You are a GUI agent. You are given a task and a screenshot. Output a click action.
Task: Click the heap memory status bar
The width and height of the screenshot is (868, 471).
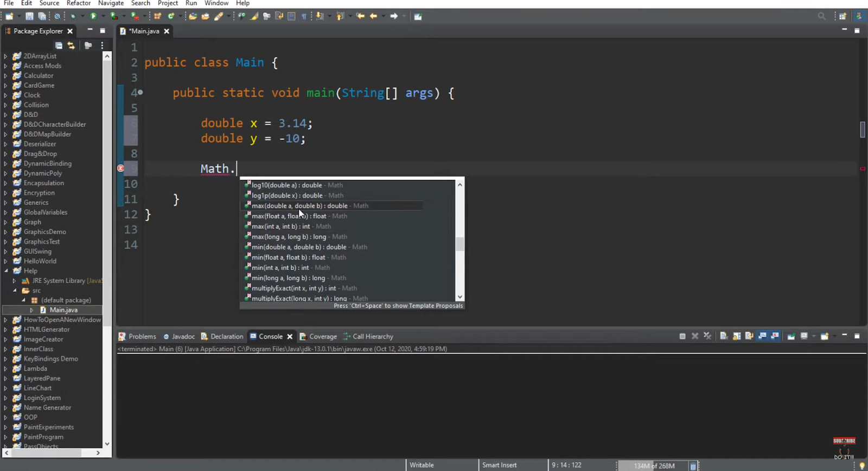654,466
